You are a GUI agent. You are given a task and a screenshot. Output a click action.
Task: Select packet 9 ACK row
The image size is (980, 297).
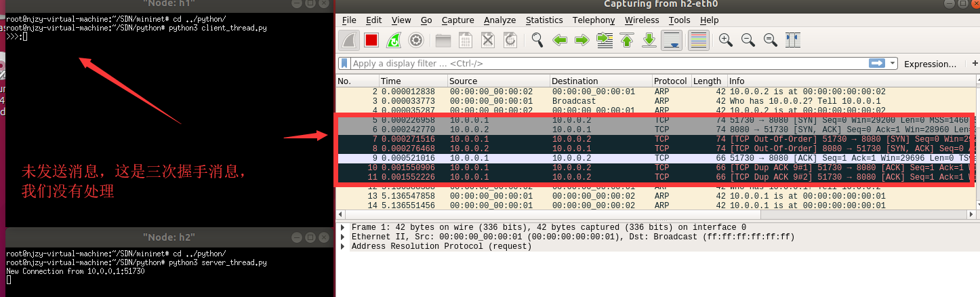656,158
